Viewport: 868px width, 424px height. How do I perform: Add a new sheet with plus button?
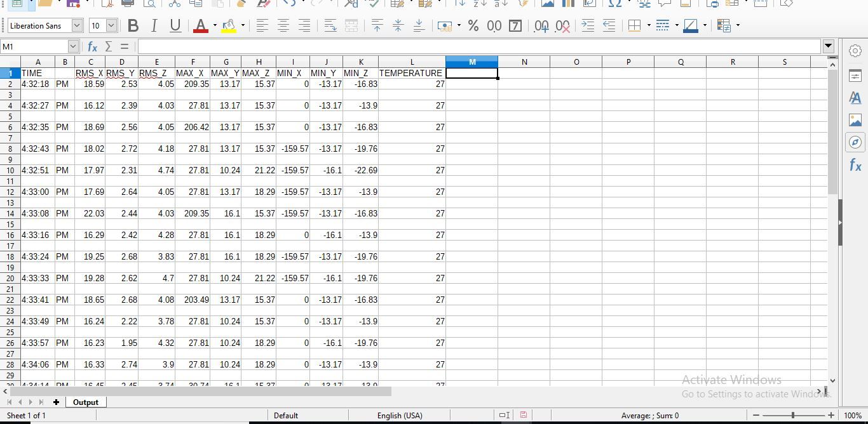(56, 402)
